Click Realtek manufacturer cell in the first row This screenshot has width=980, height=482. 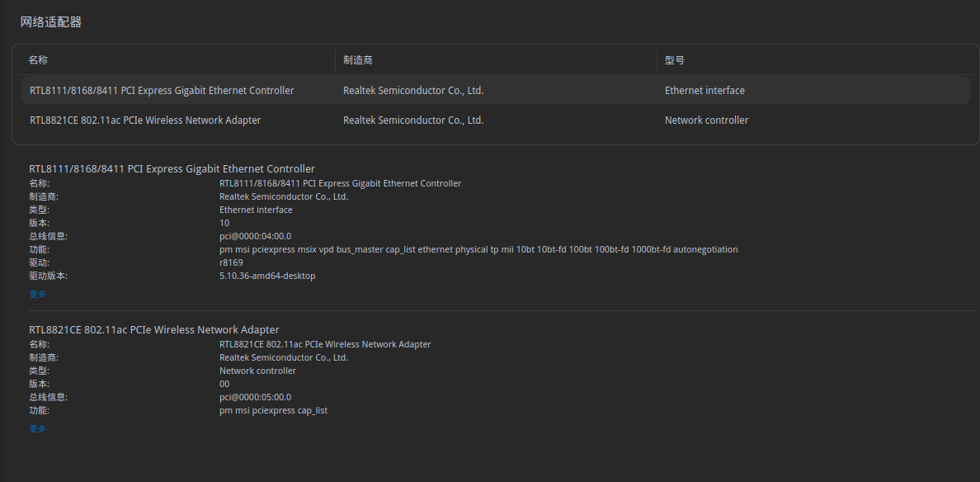point(412,91)
